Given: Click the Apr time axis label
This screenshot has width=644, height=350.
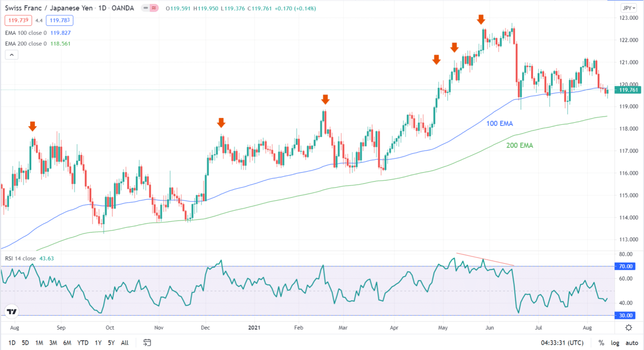Looking at the screenshot, I should [x=394, y=327].
